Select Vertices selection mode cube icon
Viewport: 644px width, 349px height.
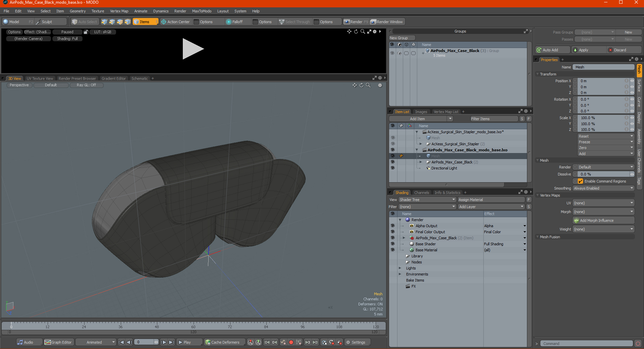point(104,22)
